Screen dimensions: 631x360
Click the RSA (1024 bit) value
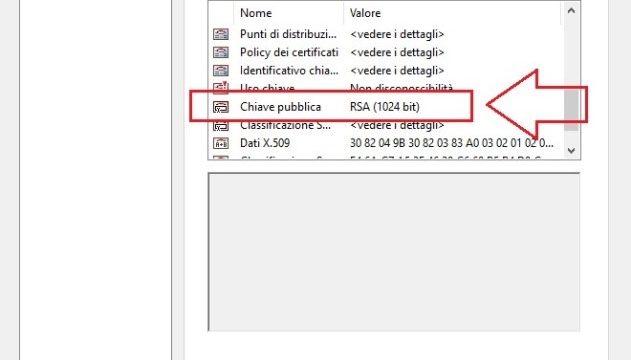tap(385, 107)
